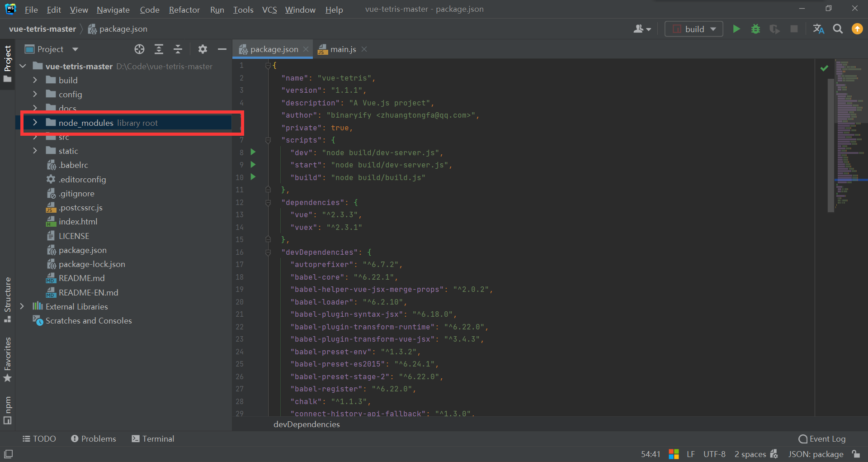This screenshot has width=868, height=462.
Task: Run the build script gutter arrow
Action: pos(253,177)
